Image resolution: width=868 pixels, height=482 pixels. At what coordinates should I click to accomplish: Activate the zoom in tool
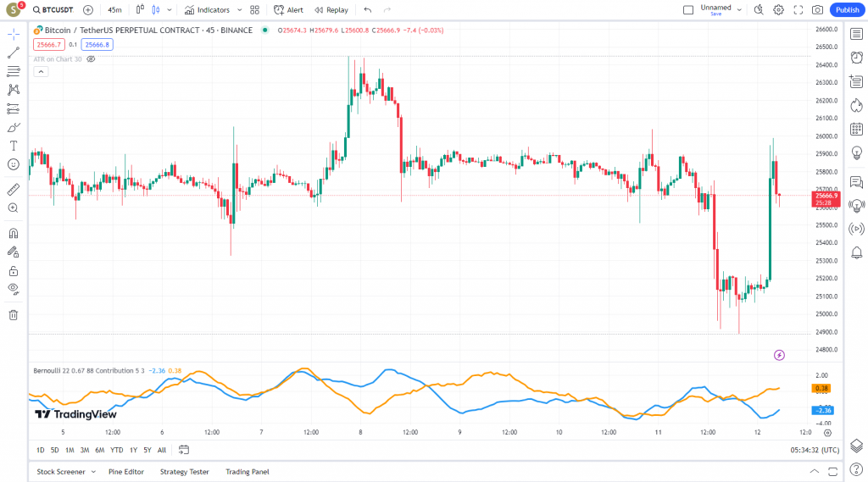[x=14, y=208]
